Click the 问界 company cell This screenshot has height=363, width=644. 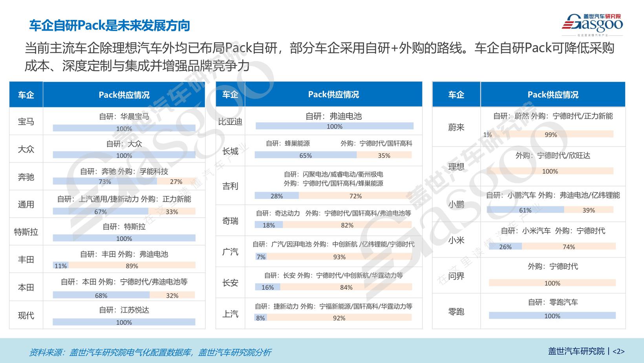point(456,276)
